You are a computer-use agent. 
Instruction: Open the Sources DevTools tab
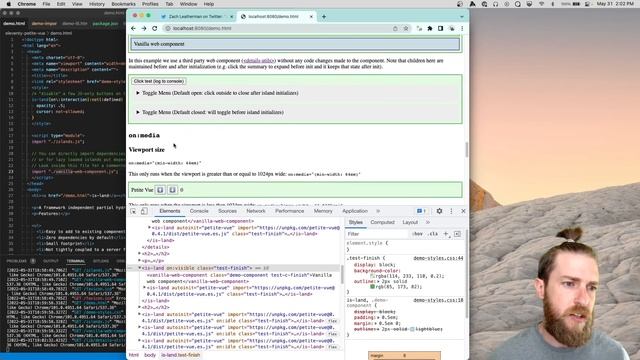pyautogui.click(x=227, y=211)
